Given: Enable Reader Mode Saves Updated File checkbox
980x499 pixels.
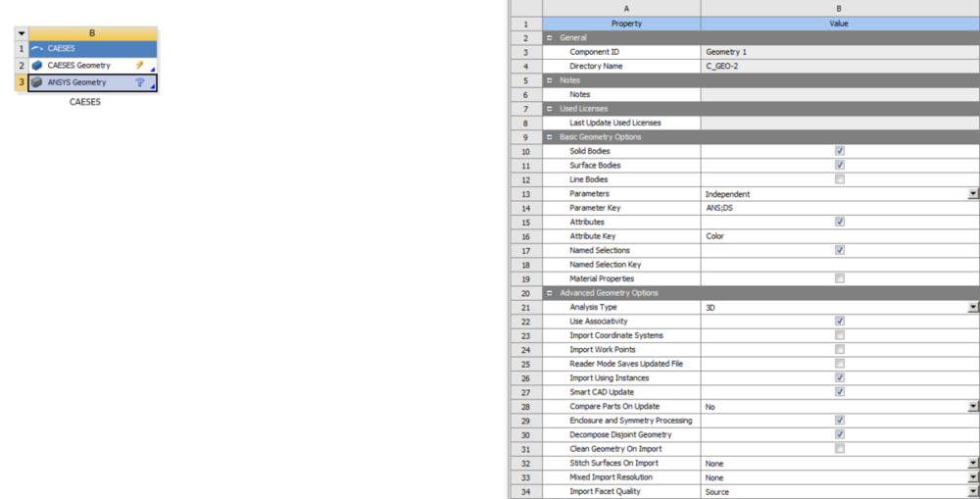Looking at the screenshot, I should pyautogui.click(x=840, y=364).
